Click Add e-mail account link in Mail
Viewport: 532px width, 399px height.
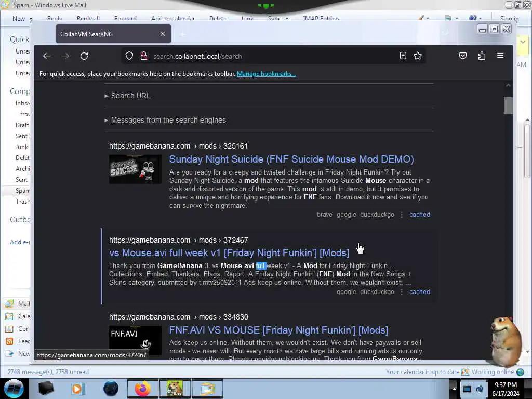20,242
